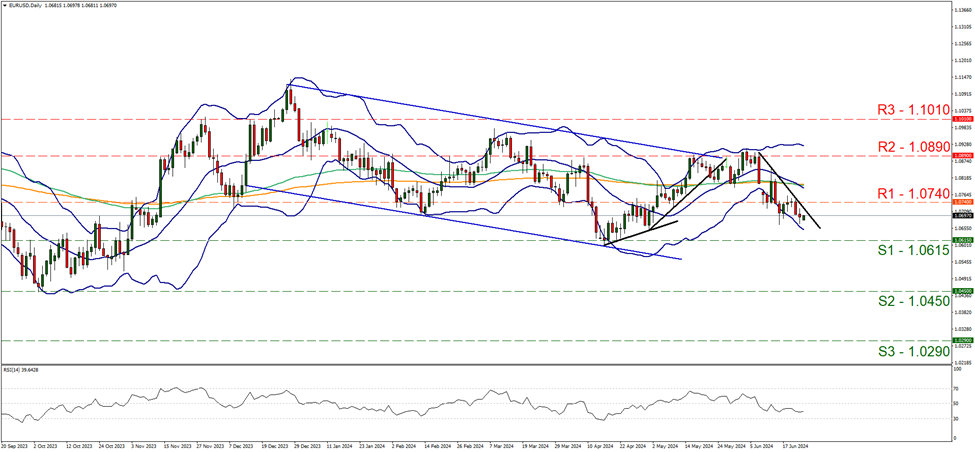Click the 20 Sep 2023 date on time axis
The height and width of the screenshot is (452, 975).
(12, 446)
